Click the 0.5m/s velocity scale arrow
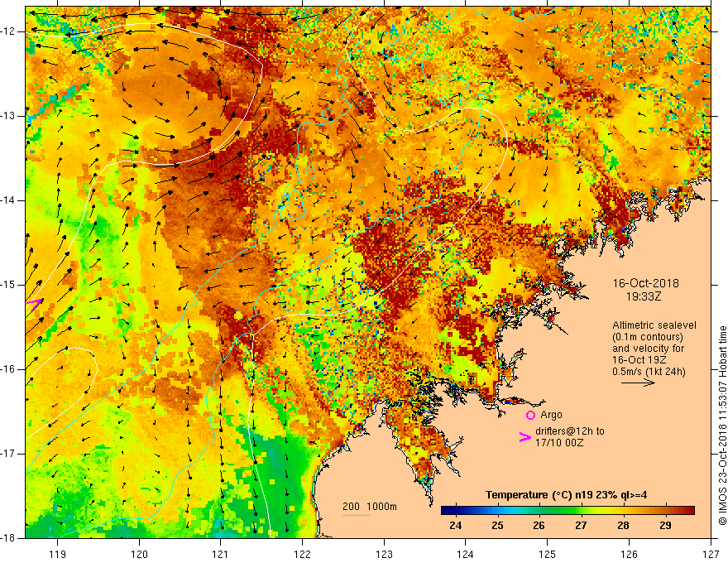Screen dimensions: 728x563 coord(638,383)
